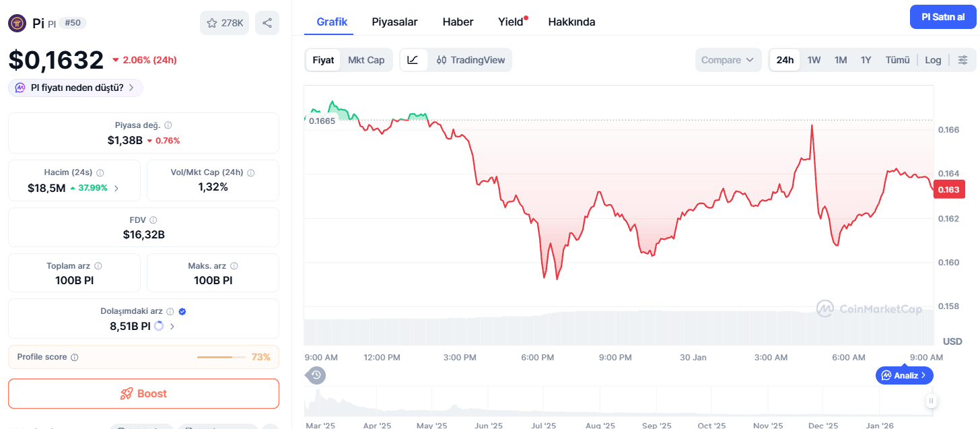
Task: Click the $16,32B FDV value
Action: pyautogui.click(x=143, y=234)
